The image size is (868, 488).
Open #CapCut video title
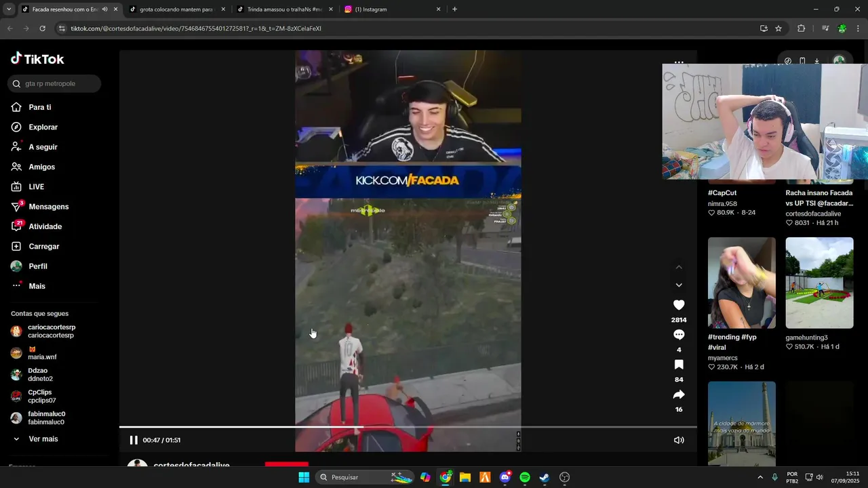(722, 193)
